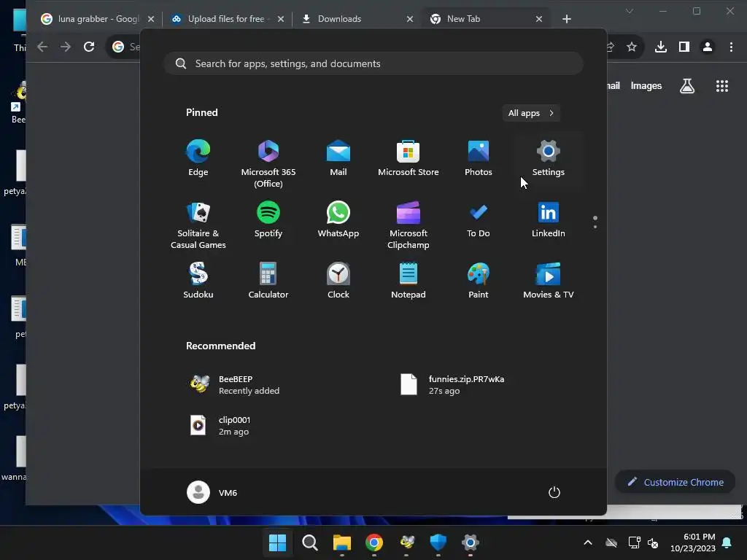The image size is (747, 560).
Task: Toggle Chrome side panel
Action: click(x=684, y=47)
